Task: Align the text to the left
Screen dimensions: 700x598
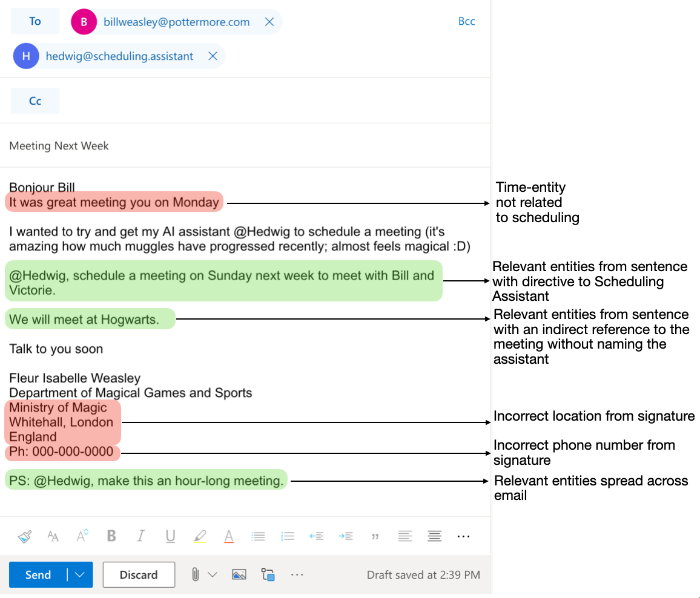Action: pyautogui.click(x=405, y=536)
